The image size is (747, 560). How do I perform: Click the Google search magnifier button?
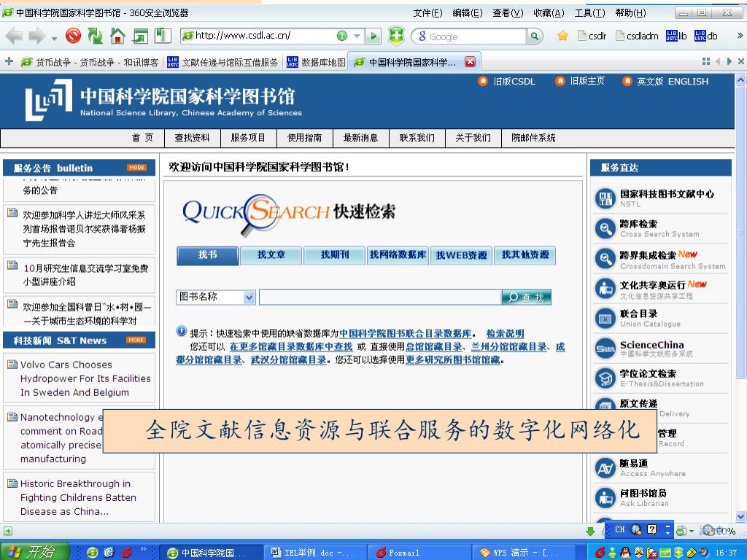(535, 36)
